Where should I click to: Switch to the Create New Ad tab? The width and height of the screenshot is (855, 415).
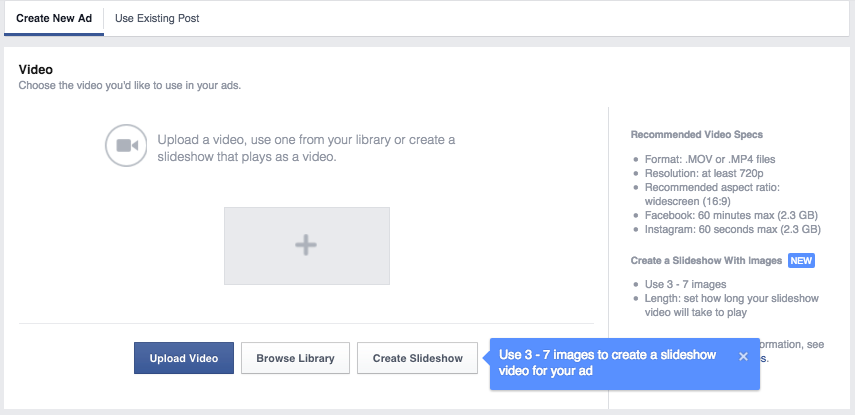[x=54, y=18]
